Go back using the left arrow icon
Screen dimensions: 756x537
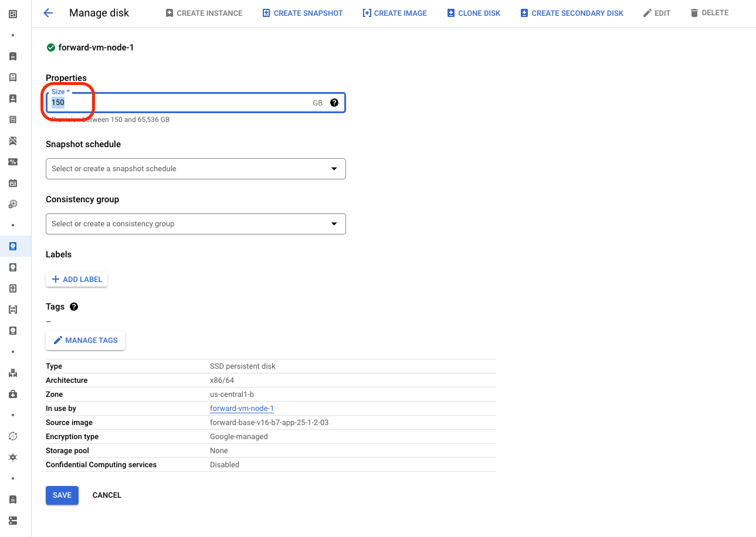point(48,13)
